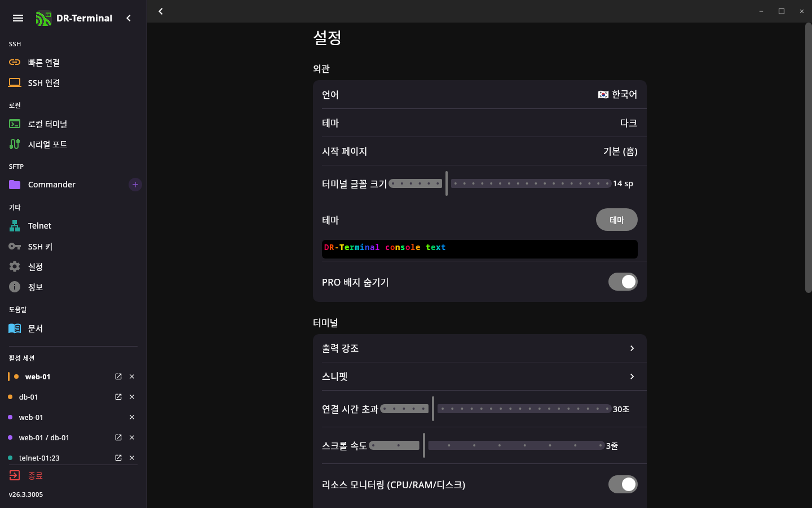812x508 pixels.
Task: Adjust the 터미널 글꼴 크기 slider
Action: pyautogui.click(x=500, y=183)
